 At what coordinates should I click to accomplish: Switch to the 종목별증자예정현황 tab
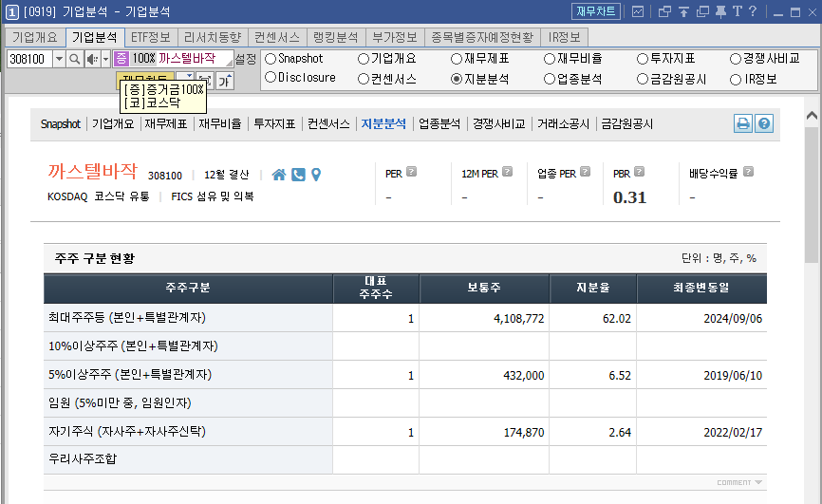(482, 37)
